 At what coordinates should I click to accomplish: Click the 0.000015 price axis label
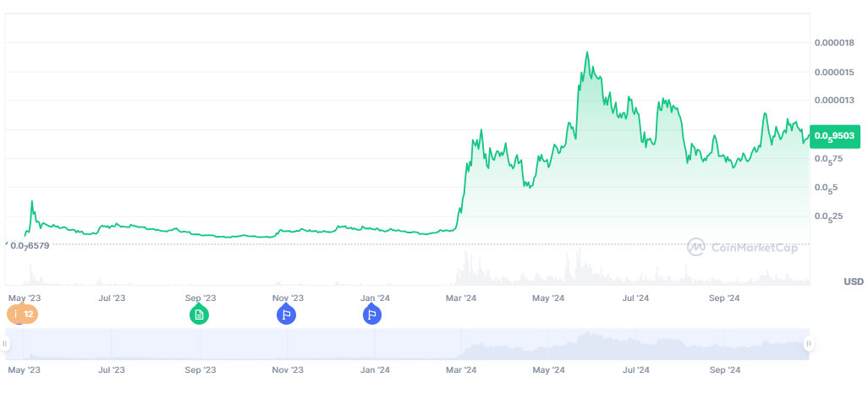(x=833, y=71)
